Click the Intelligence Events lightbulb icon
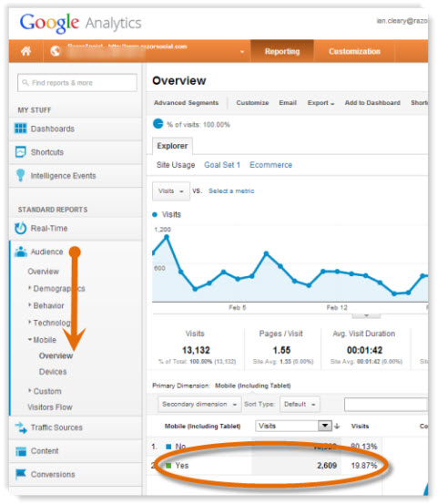Viewport: 437px width, 504px height. point(21,175)
